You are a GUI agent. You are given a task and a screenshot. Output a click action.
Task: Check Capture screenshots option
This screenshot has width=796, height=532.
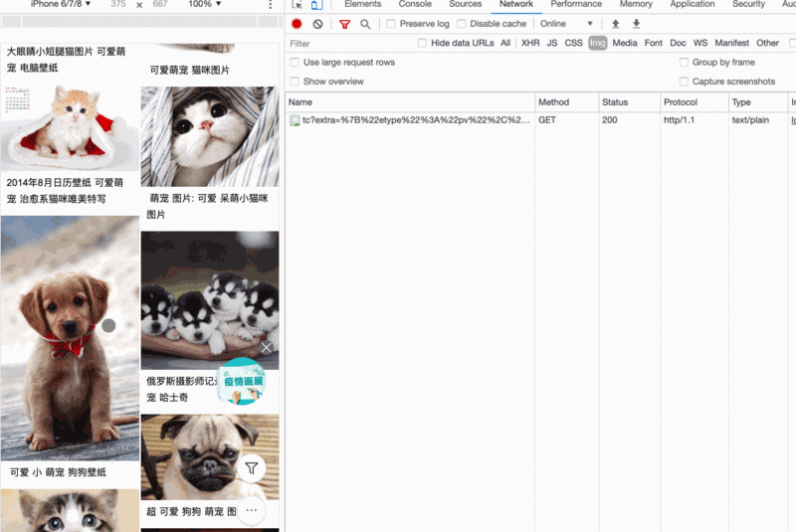684,82
